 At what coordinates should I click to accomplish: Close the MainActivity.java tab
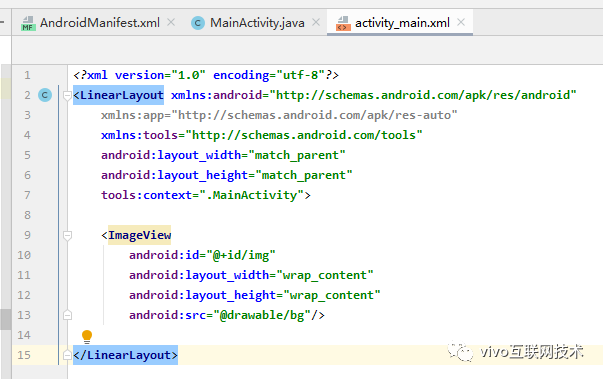[316, 23]
